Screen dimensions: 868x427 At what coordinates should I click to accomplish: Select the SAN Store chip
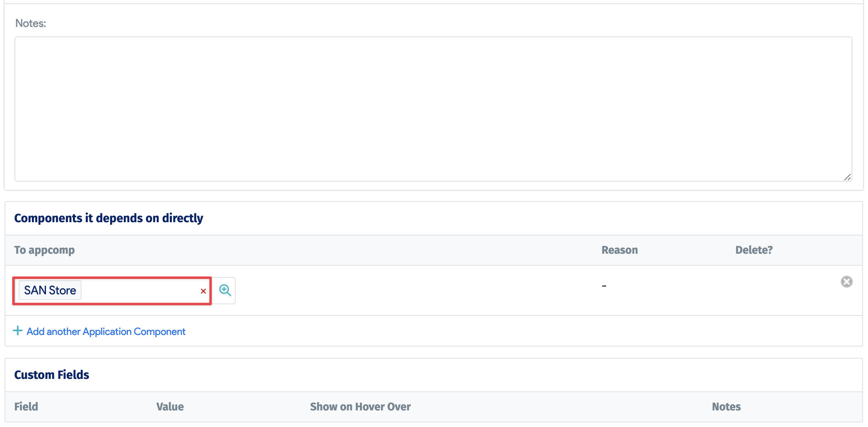coord(50,290)
